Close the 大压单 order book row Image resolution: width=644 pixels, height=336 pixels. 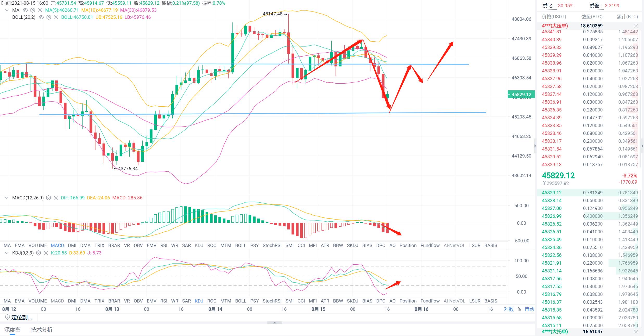tap(636, 26)
